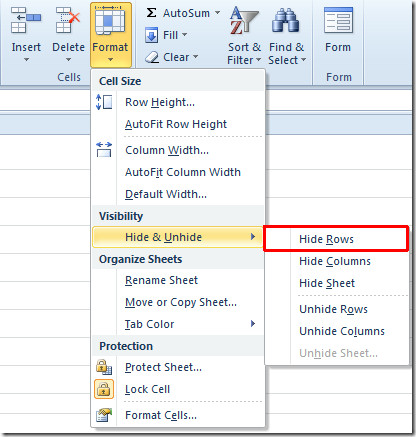Click the Format cells ribbon icon
The width and height of the screenshot is (416, 437).
(x=110, y=21)
